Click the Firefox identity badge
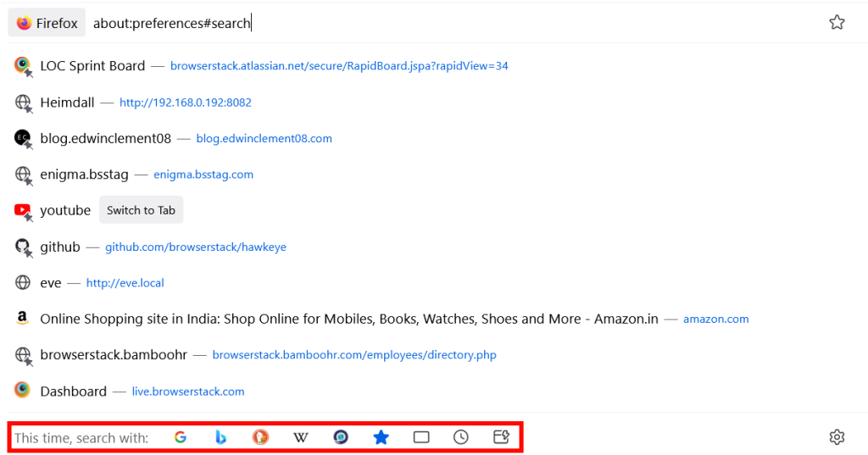868x455 pixels. (47, 23)
